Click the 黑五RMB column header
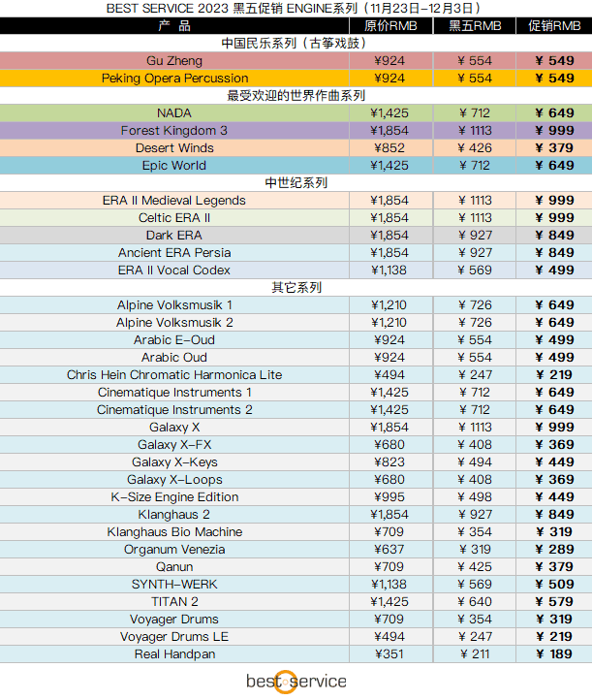This screenshot has width=592, height=700. point(475,26)
